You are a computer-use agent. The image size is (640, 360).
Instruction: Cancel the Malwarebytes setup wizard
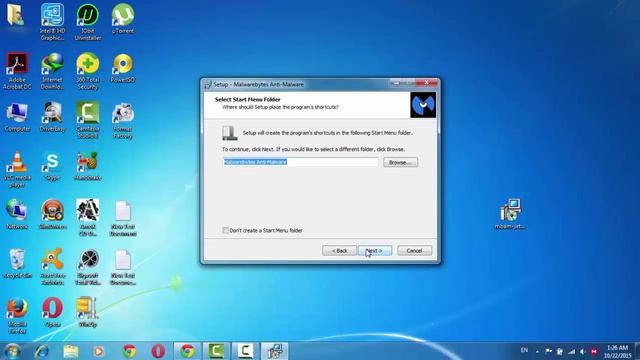pyautogui.click(x=414, y=251)
